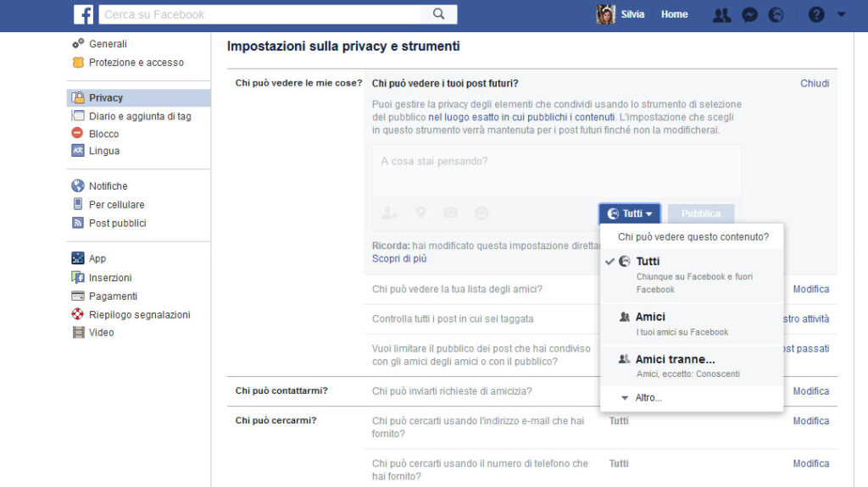The image size is (868, 487).
Task: Open Silvia profile name link
Action: 632,14
